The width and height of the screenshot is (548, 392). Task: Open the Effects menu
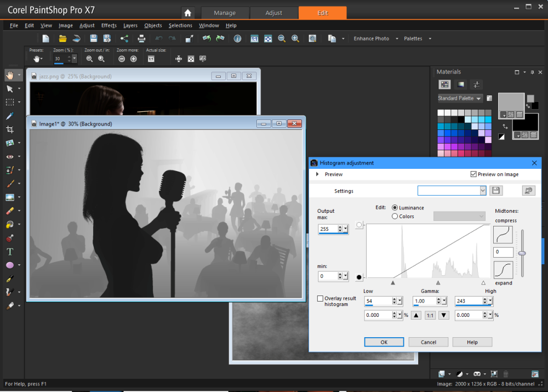pyautogui.click(x=109, y=25)
